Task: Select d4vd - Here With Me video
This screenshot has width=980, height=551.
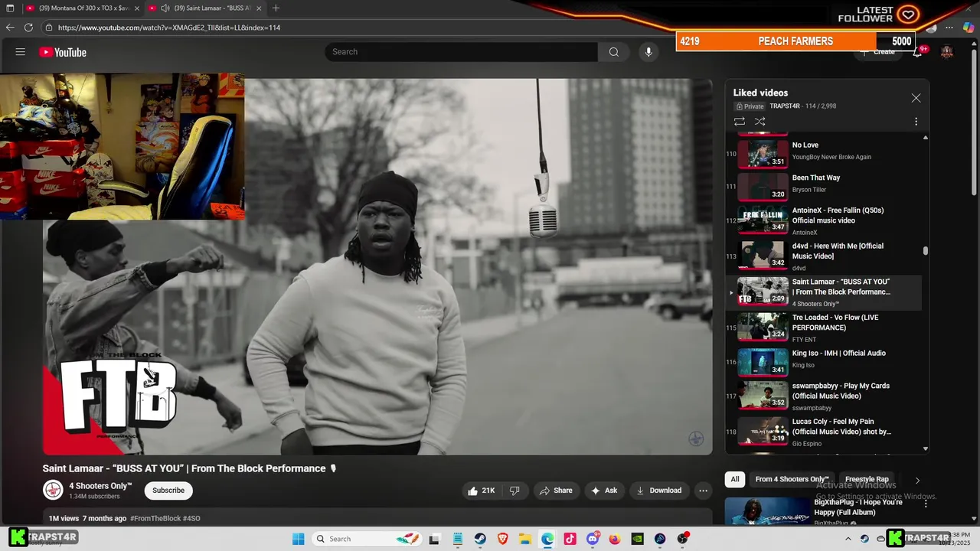Action: pos(823,256)
